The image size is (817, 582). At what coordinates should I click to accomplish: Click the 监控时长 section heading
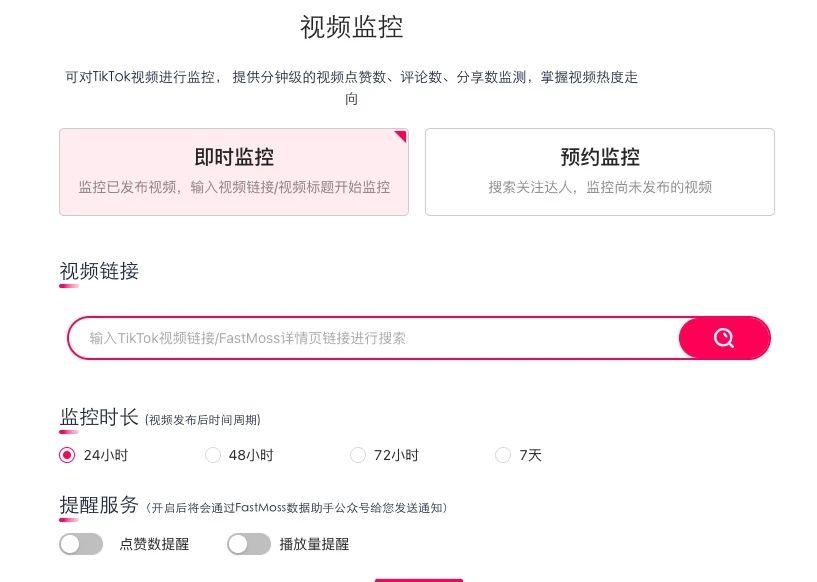pyautogui.click(x=99, y=417)
